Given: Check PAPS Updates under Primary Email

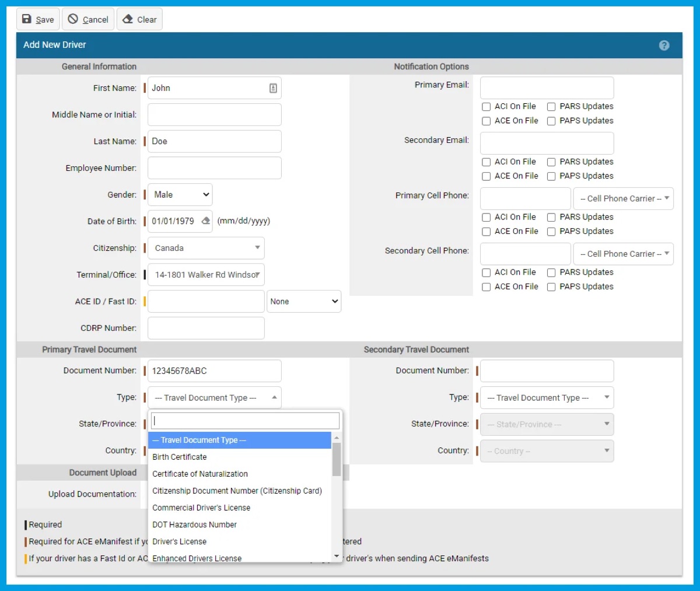Looking at the screenshot, I should (x=551, y=121).
